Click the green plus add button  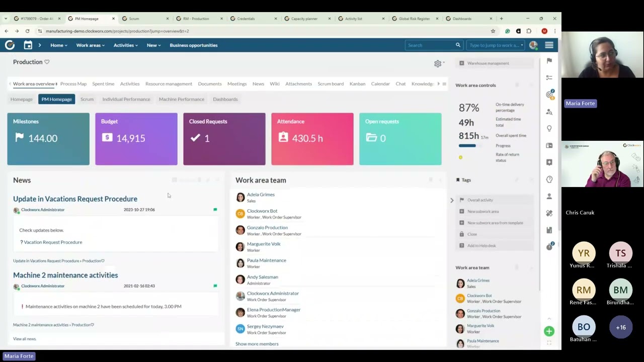point(549,331)
